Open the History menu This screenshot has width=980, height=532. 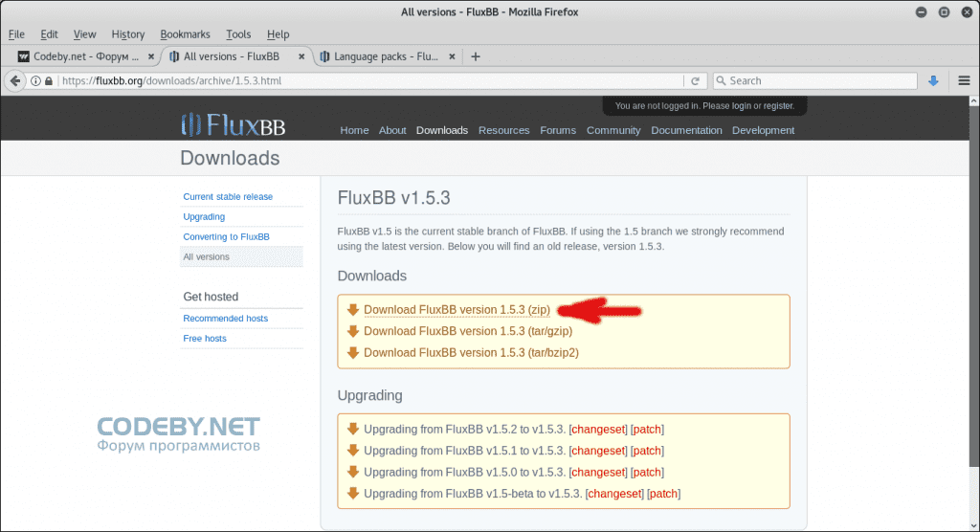tap(127, 34)
